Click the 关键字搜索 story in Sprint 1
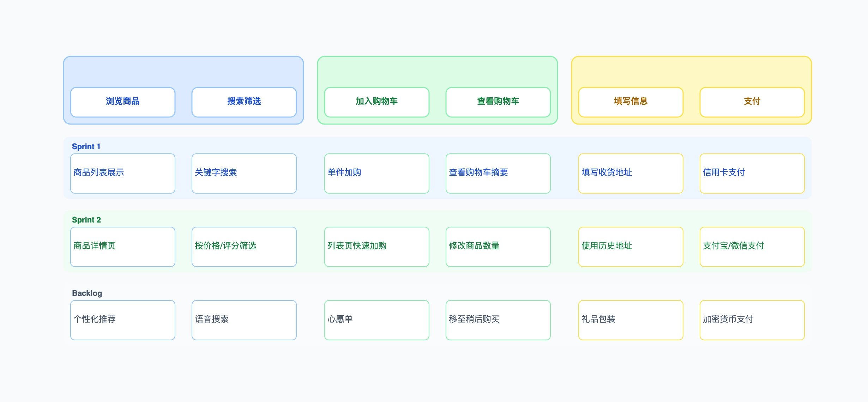 click(244, 173)
